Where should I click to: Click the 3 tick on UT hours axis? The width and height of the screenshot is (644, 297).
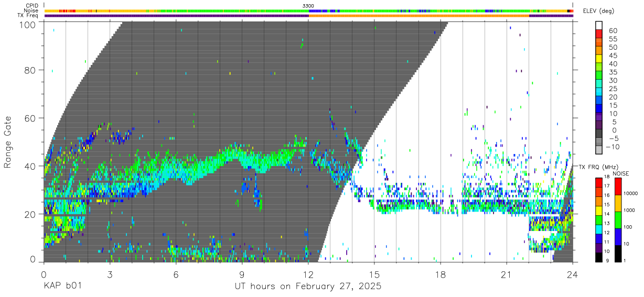point(110,274)
